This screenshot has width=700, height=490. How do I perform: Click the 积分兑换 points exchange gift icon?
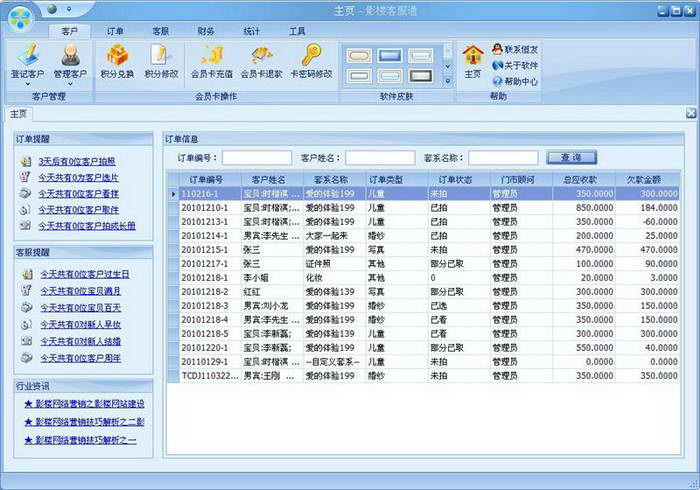(117, 55)
